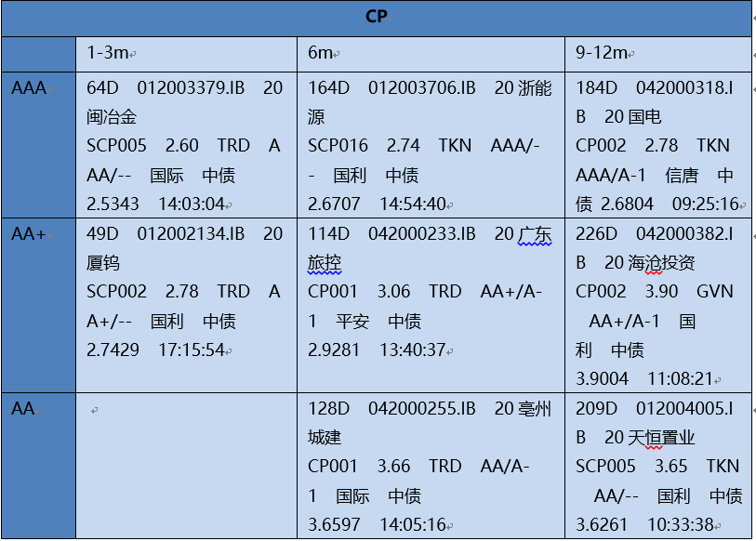The image size is (756, 541).
Task: Click the timestamp 14:05:16
Action: coord(413,524)
